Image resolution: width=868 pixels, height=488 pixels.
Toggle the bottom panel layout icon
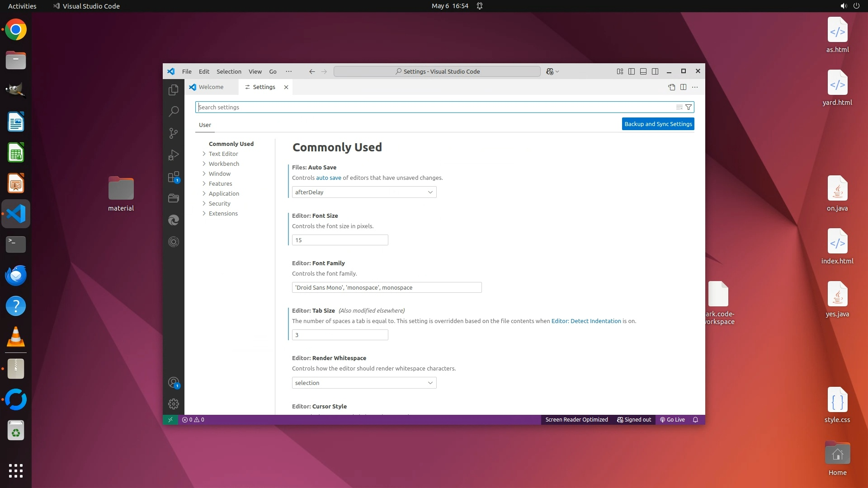click(x=643, y=71)
